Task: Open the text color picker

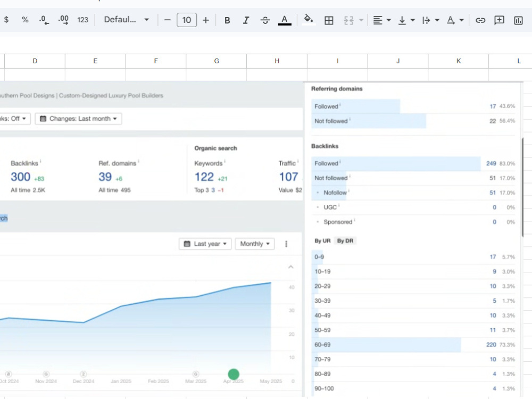Action: pos(285,20)
